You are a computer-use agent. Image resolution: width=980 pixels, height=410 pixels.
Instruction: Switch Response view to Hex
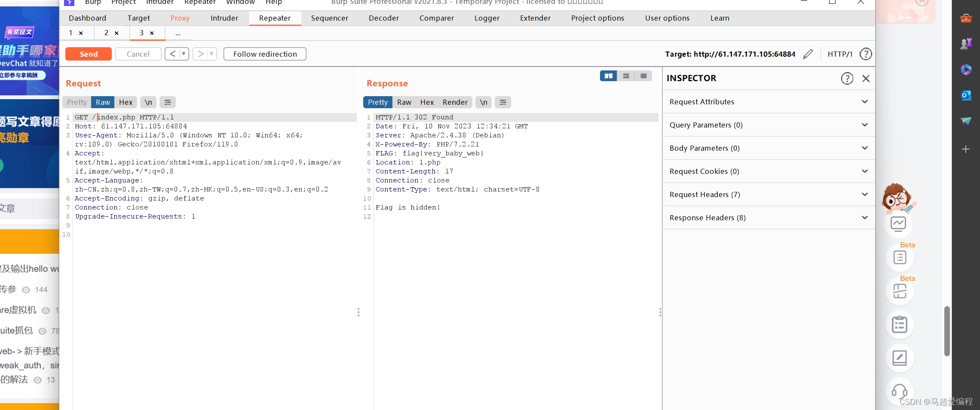coord(427,102)
